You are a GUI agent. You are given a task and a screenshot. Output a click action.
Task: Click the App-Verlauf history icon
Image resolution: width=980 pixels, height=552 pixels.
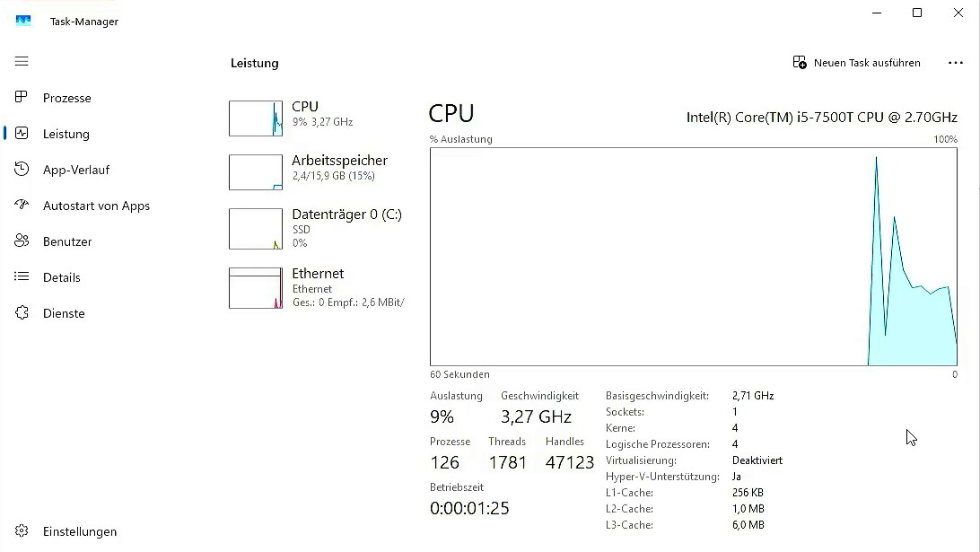(x=22, y=170)
